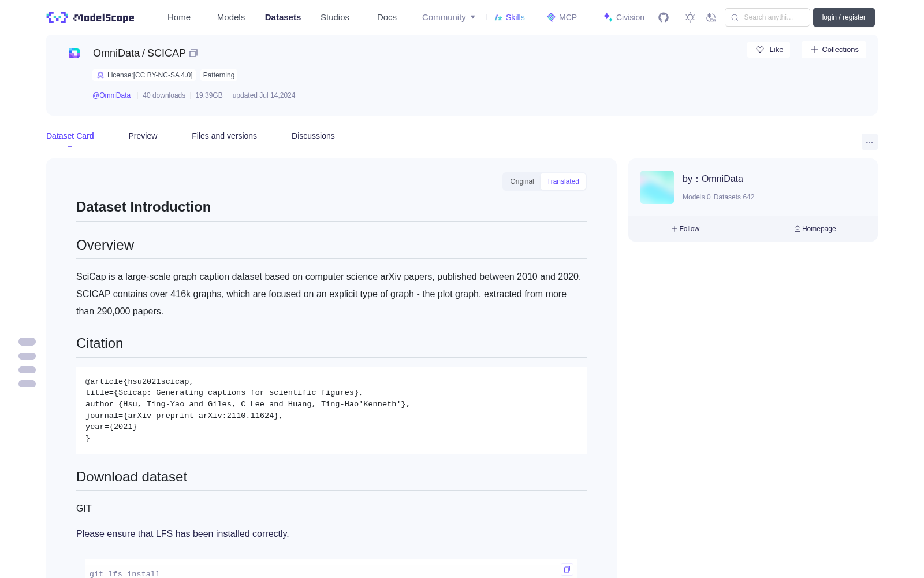Click the '@article{hsu2021scicap,' citation line
924x578 pixels.
click(139, 381)
